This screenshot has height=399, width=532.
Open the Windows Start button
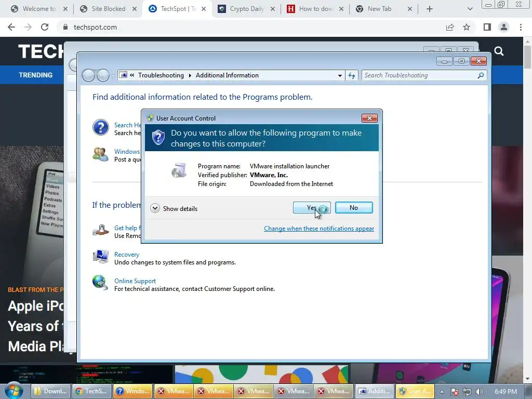[x=14, y=391]
